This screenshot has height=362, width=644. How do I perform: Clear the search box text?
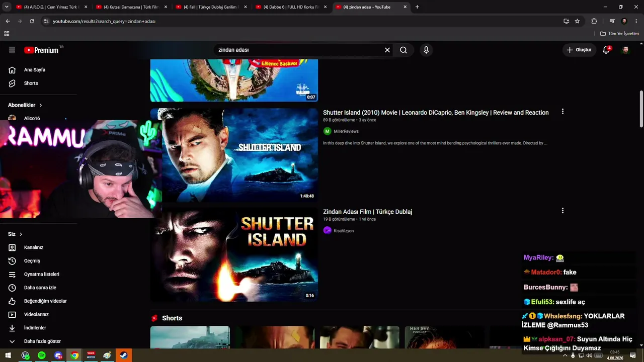[x=387, y=50]
